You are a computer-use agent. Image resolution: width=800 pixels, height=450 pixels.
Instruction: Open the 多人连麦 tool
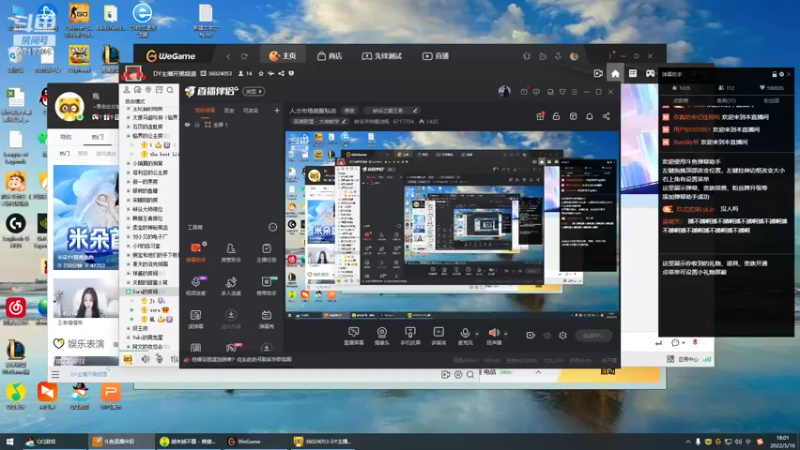(x=231, y=286)
